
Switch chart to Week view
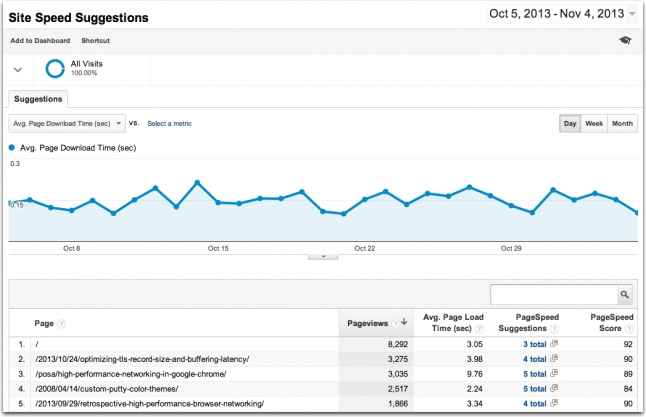pos(594,124)
